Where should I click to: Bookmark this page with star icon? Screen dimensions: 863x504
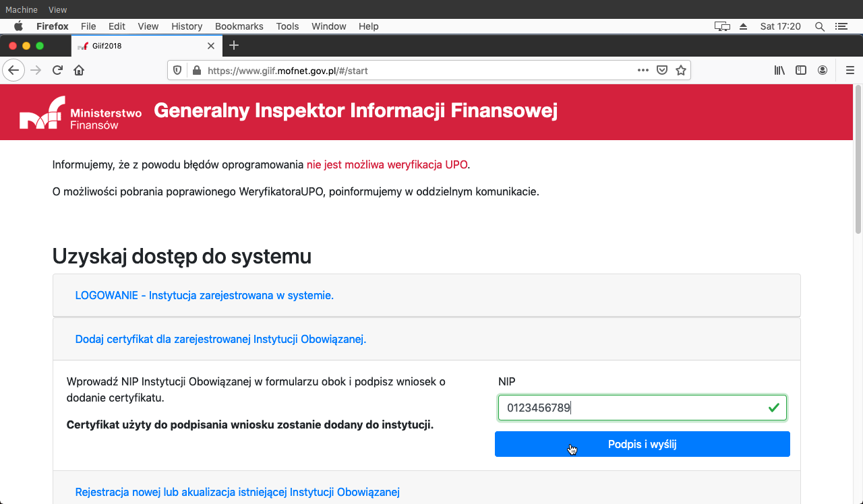[681, 70]
